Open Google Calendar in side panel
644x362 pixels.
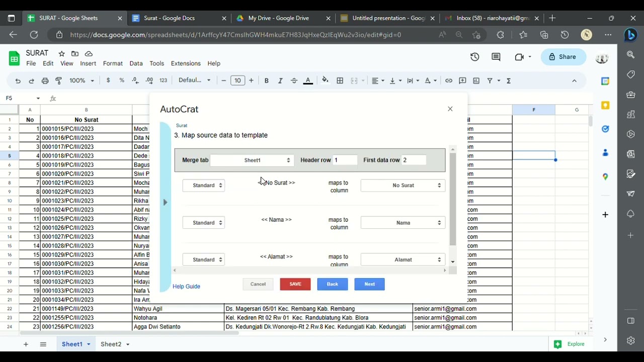pyautogui.click(x=605, y=81)
